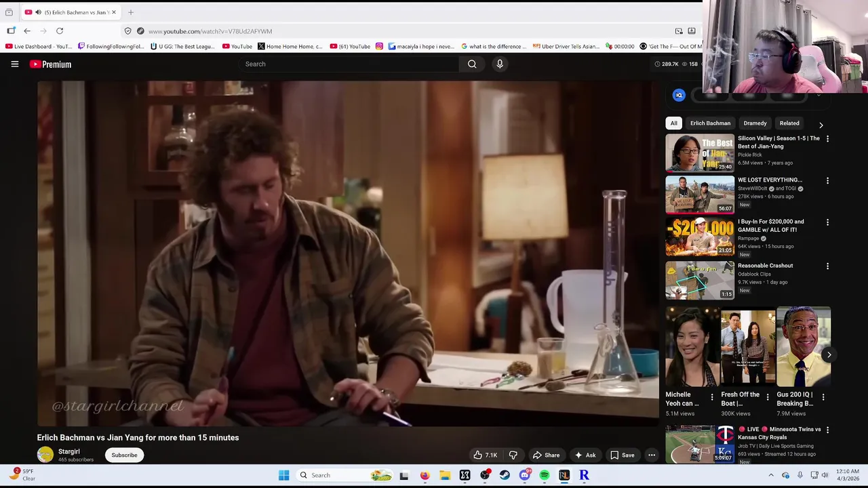This screenshot has height=488, width=868.
Task: Close the Erlich Bachman browser tab
Action: (x=114, y=12)
